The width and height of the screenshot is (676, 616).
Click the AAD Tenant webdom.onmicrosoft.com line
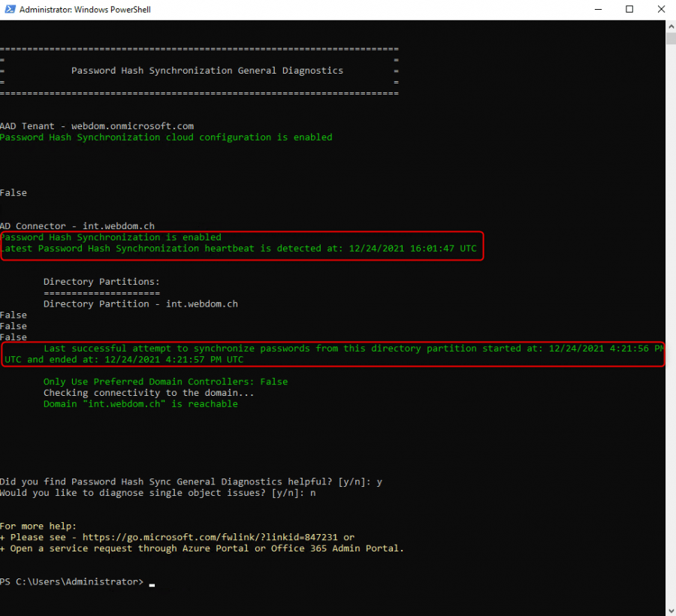(96, 125)
